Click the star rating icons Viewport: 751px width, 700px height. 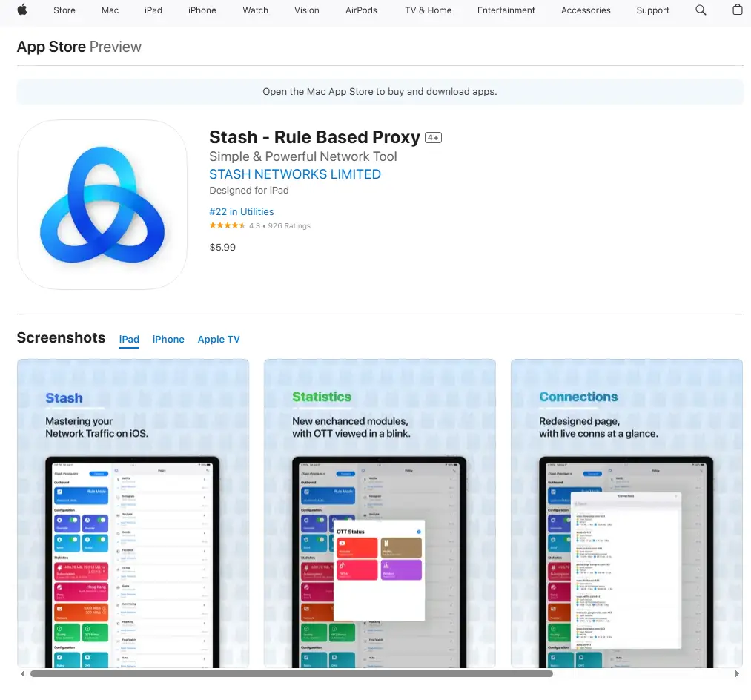pyautogui.click(x=227, y=225)
